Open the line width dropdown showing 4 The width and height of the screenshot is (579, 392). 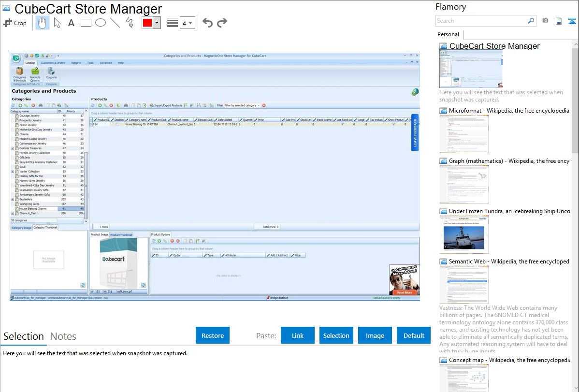click(x=188, y=23)
